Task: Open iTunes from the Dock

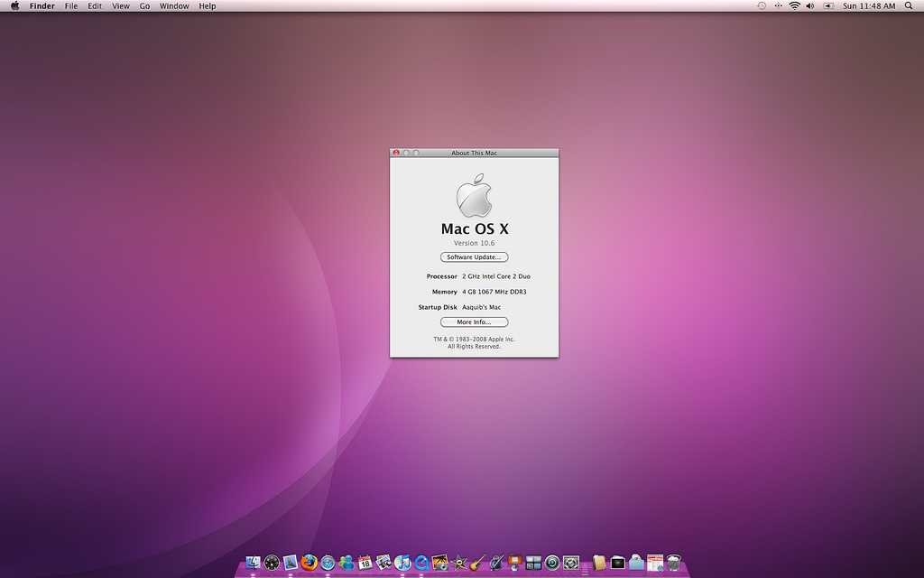Action: pyautogui.click(x=402, y=563)
